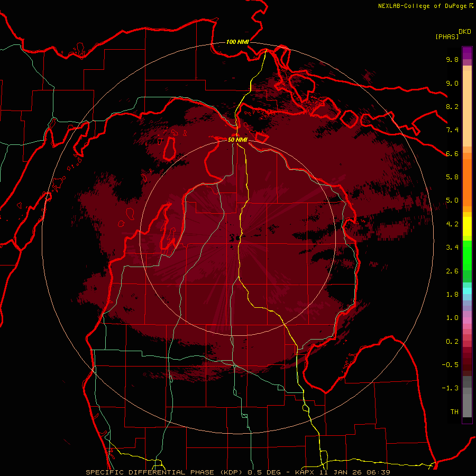Click the 8.2 legend value
The height and width of the screenshot is (476, 476).
pos(452,106)
